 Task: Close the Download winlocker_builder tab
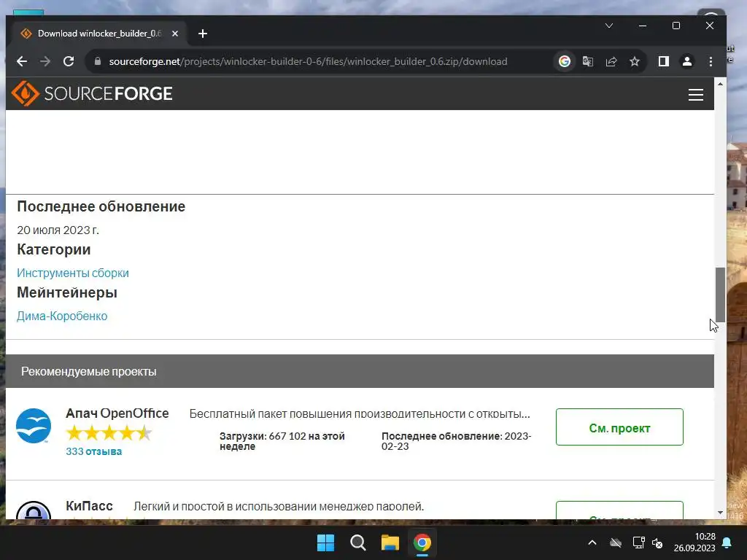(175, 34)
